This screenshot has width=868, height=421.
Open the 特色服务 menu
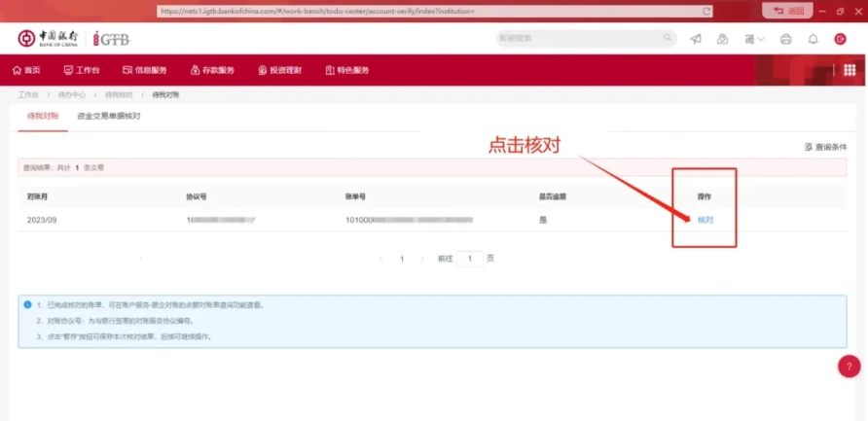(x=347, y=70)
